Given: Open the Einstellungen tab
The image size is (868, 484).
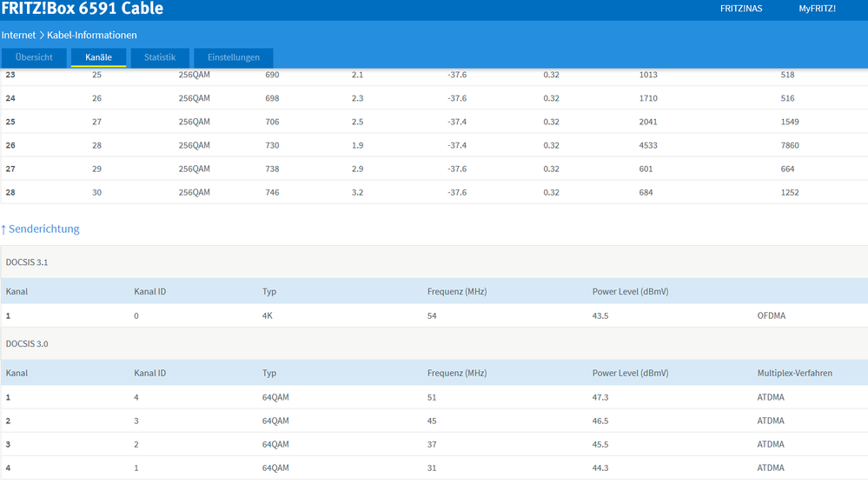Looking at the screenshot, I should pos(234,57).
